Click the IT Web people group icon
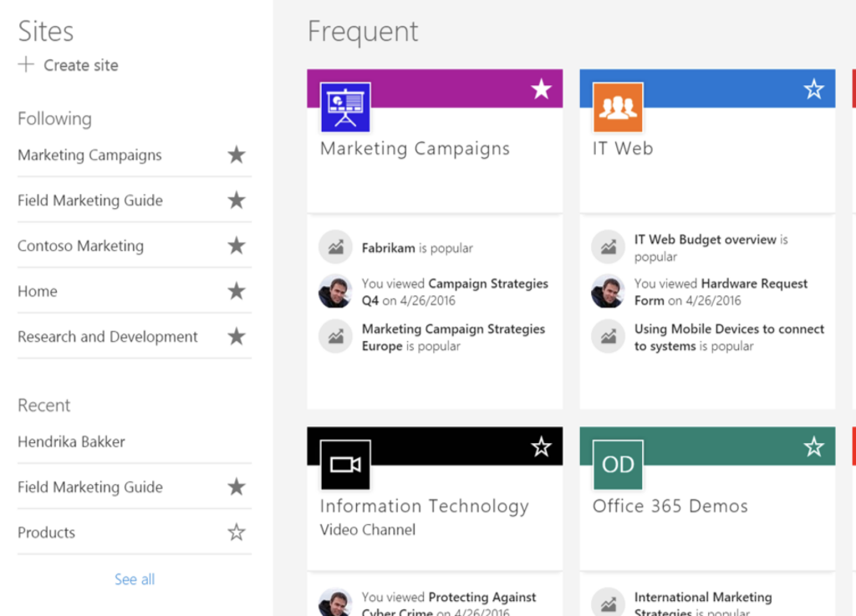The width and height of the screenshot is (856, 616). click(x=618, y=108)
